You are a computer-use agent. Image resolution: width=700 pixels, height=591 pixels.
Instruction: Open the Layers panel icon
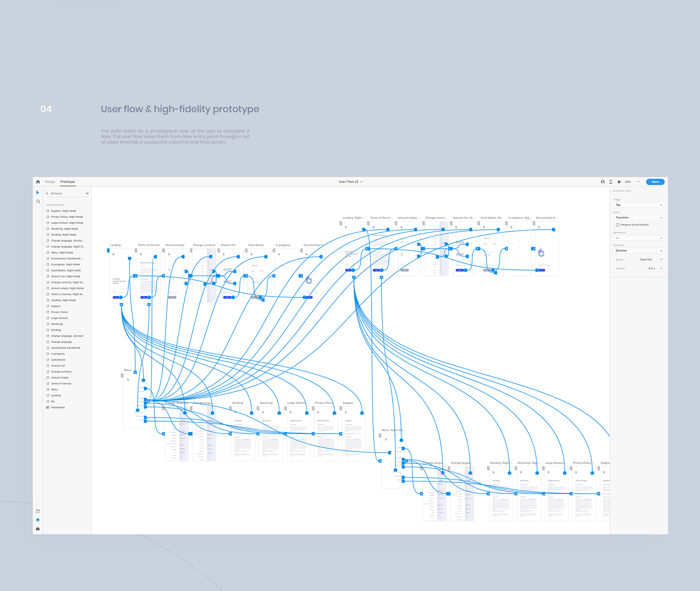[38, 520]
